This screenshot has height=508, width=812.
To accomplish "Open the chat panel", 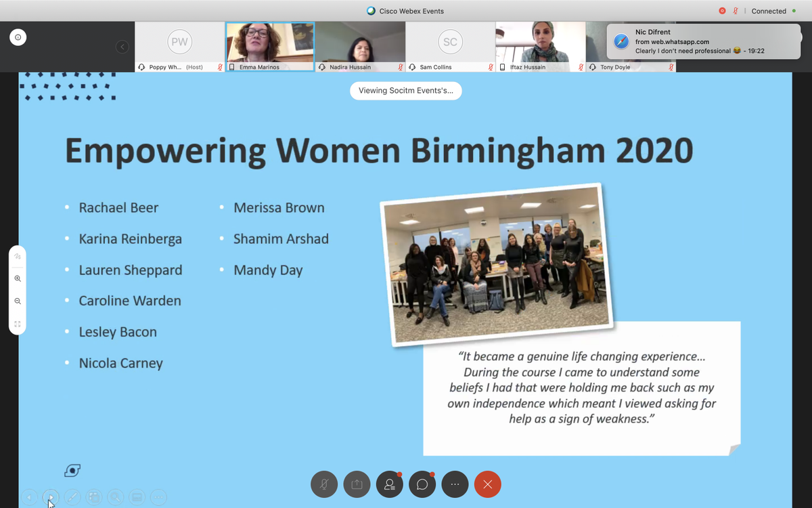I will (x=422, y=484).
